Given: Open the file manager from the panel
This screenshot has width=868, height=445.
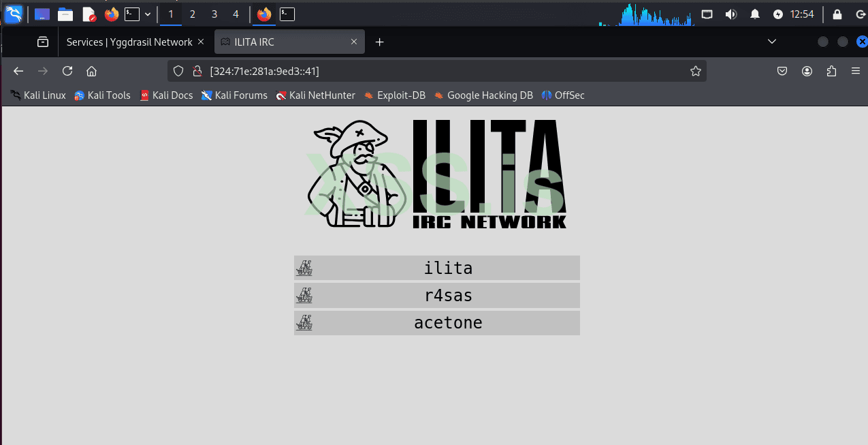Looking at the screenshot, I should tap(65, 14).
